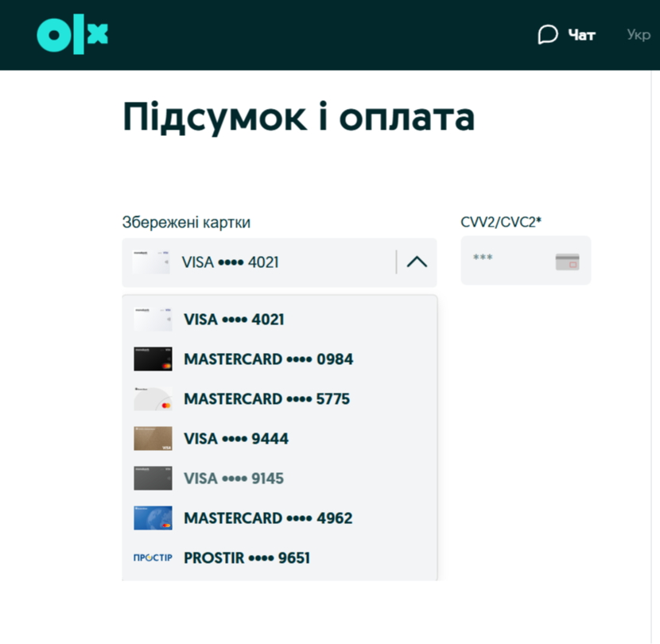Click the card thumbnail in the selected field

[151, 262]
